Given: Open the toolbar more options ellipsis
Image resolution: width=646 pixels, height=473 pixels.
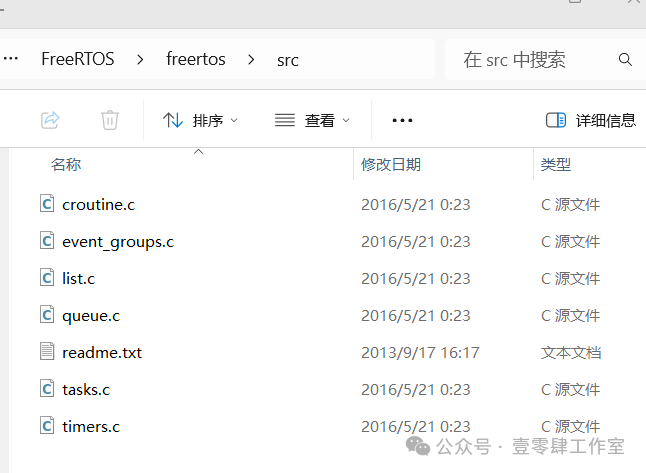Looking at the screenshot, I should (x=402, y=120).
